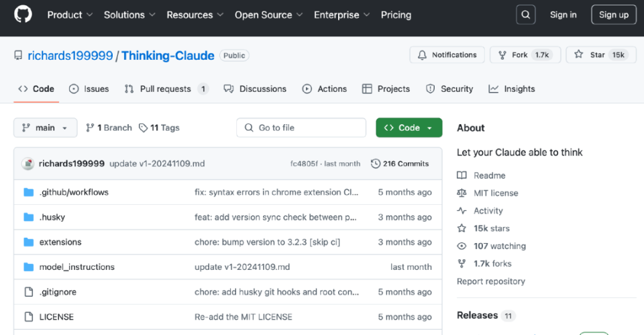Switch to the Actions tab
Viewport: 644px width, 335px height.
(325, 89)
